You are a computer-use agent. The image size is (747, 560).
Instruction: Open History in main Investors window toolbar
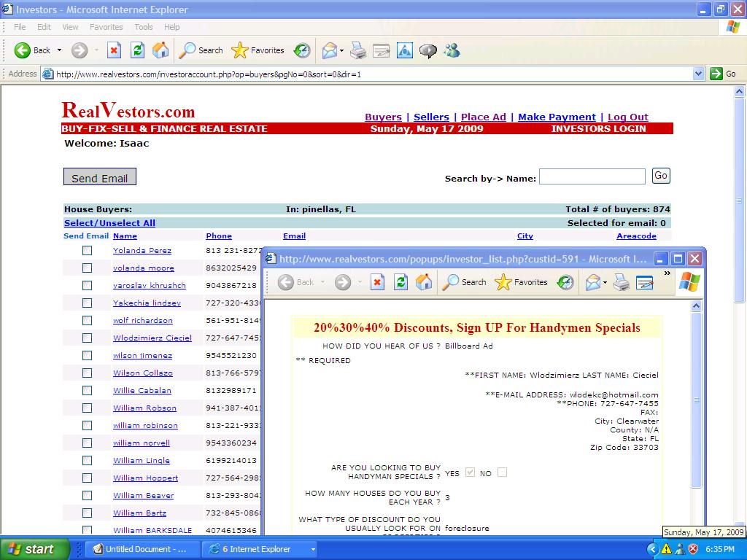pos(301,50)
